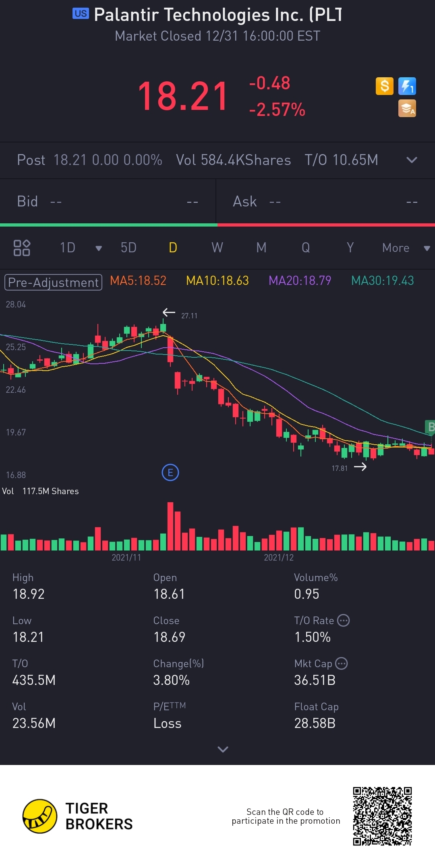Select the M monthly chart tab
Viewport: 435px width, 868px height.
[x=261, y=247]
